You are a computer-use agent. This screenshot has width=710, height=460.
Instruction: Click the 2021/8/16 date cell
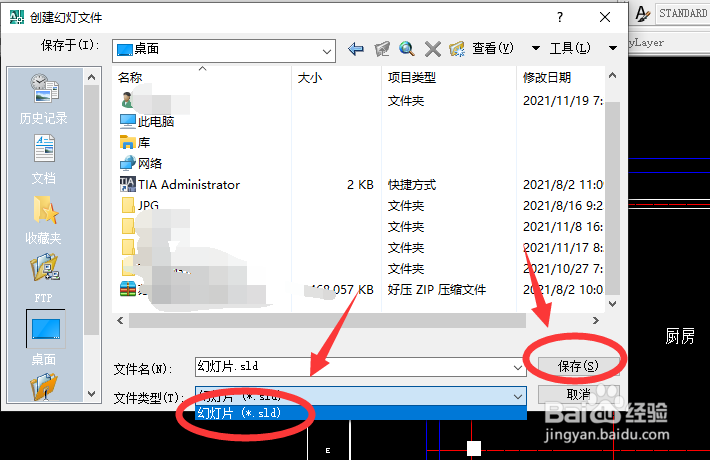pyautogui.click(x=562, y=205)
